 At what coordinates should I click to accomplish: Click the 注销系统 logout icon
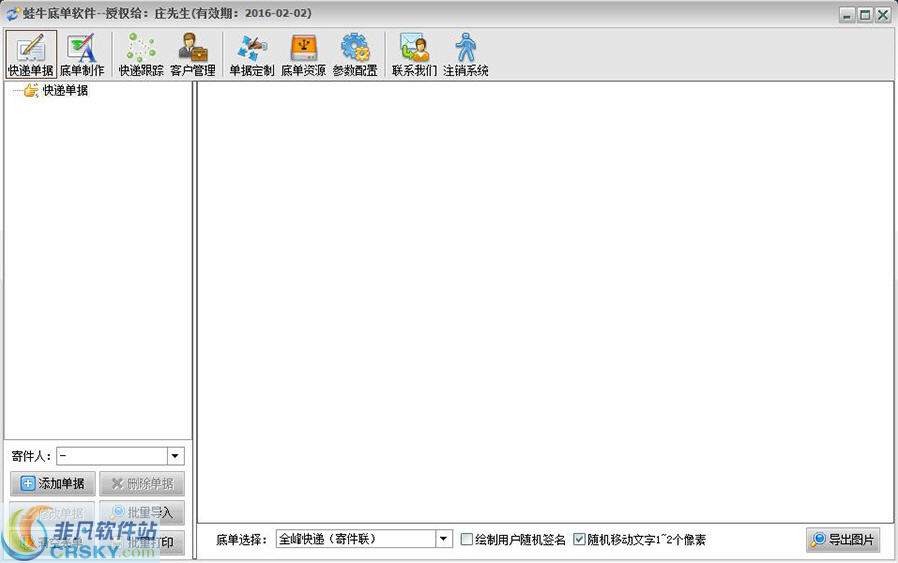point(466,55)
